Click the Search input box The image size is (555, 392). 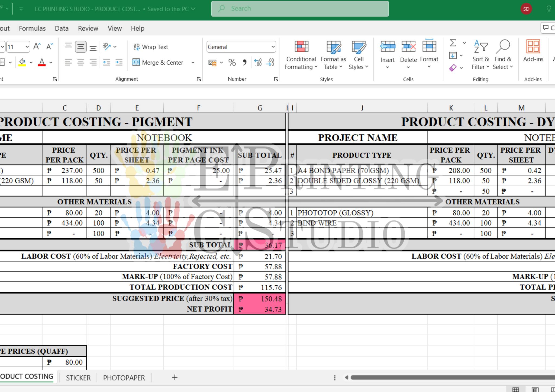pos(300,9)
